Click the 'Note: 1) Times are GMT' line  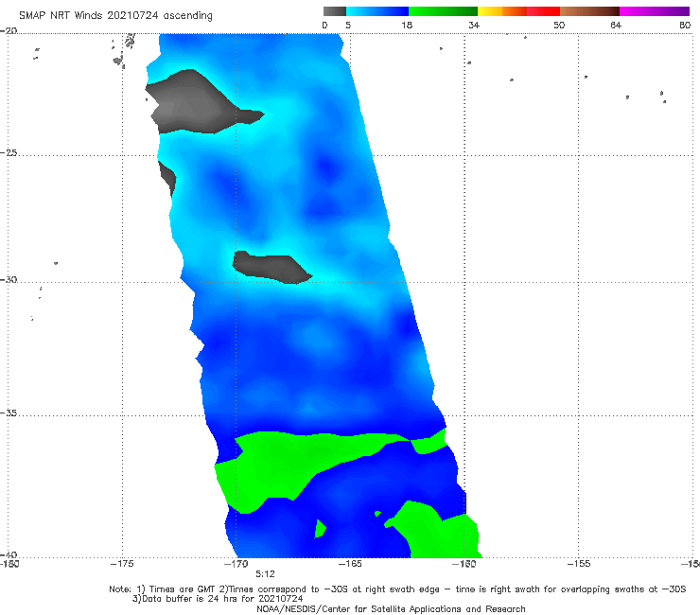[x=397, y=589]
